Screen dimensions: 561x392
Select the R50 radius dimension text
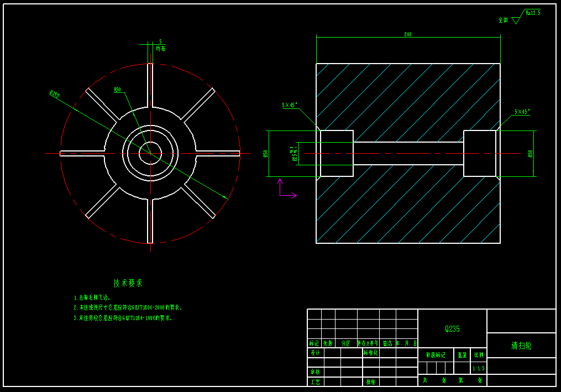117,90
